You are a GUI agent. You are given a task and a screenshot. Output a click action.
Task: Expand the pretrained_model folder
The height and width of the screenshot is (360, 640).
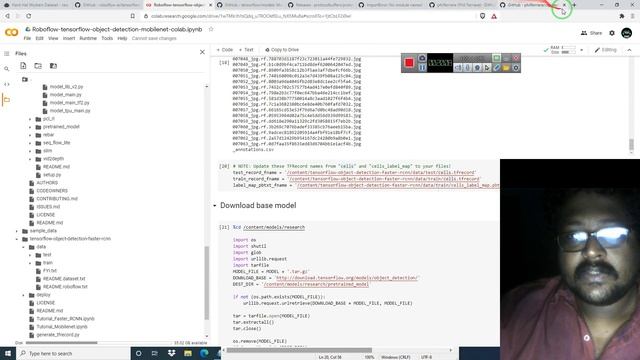[30, 127]
